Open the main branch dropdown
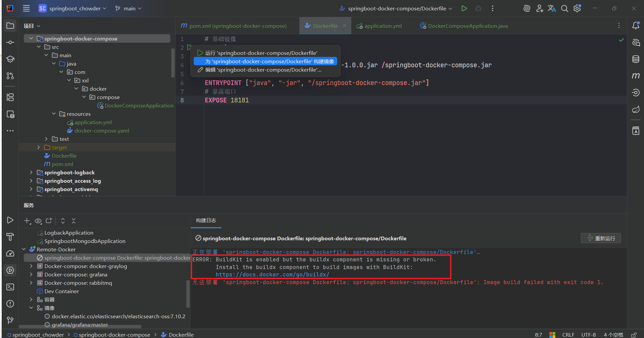This screenshot has height=338, width=644. pyautogui.click(x=128, y=8)
